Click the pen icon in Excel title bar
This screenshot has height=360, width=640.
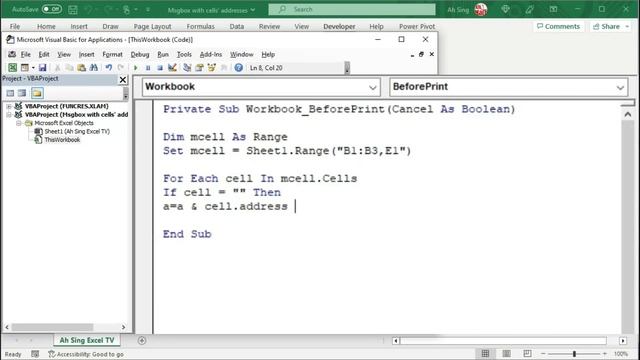tap(529, 9)
